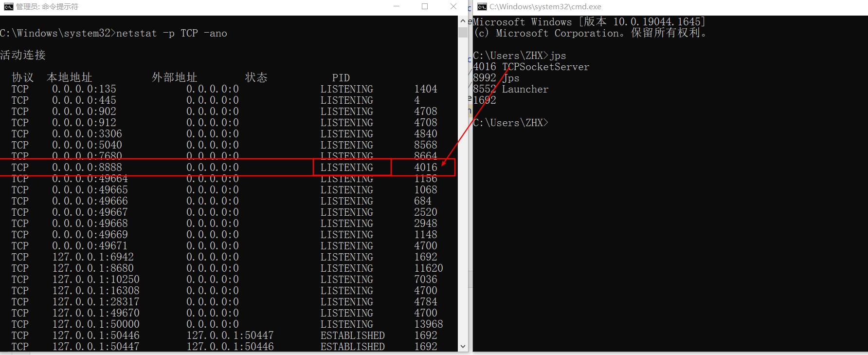Screen dimensions: 868x355
Task: Click local address 0.0.0.0:5040
Action: tap(87, 145)
